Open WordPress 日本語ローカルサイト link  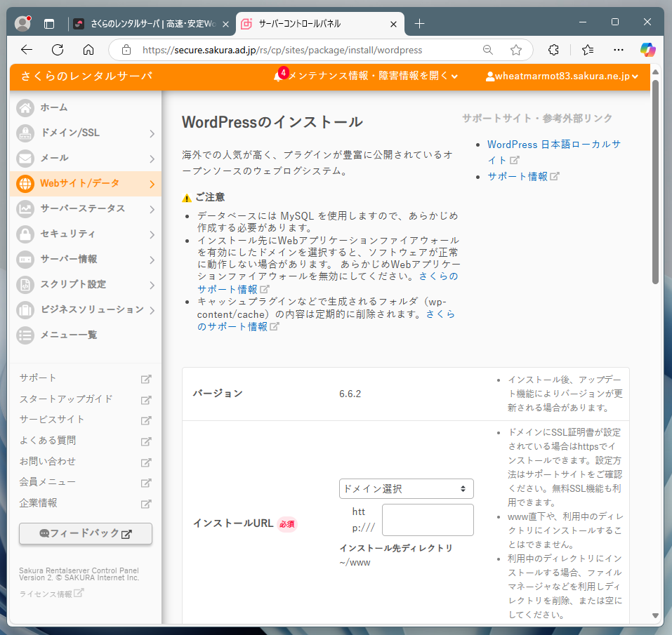[554, 152]
